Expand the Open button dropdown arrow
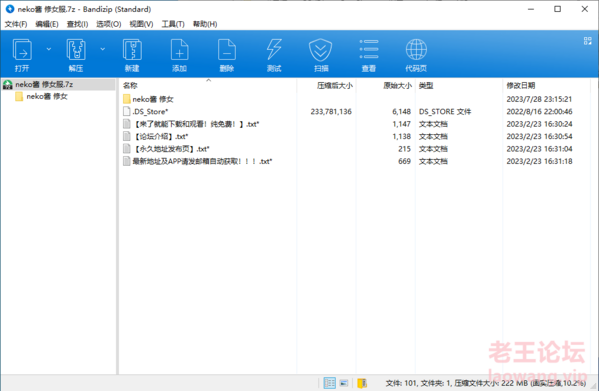 click(49, 49)
